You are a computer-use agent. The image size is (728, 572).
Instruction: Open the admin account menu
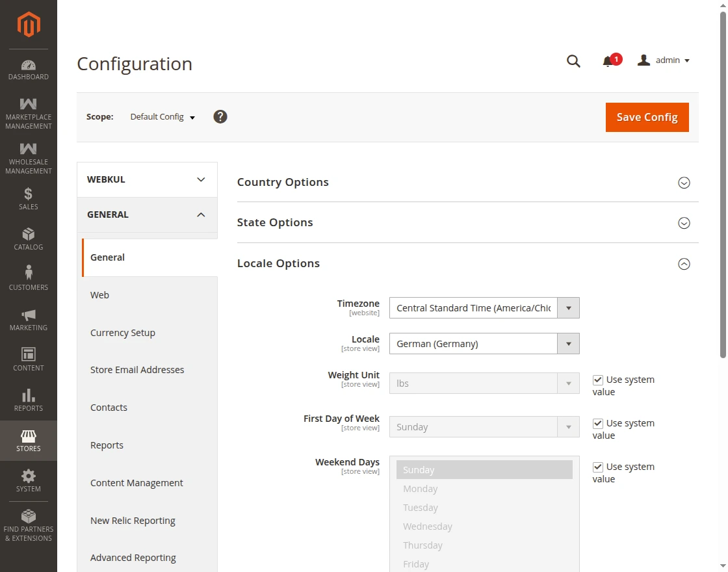click(x=664, y=60)
